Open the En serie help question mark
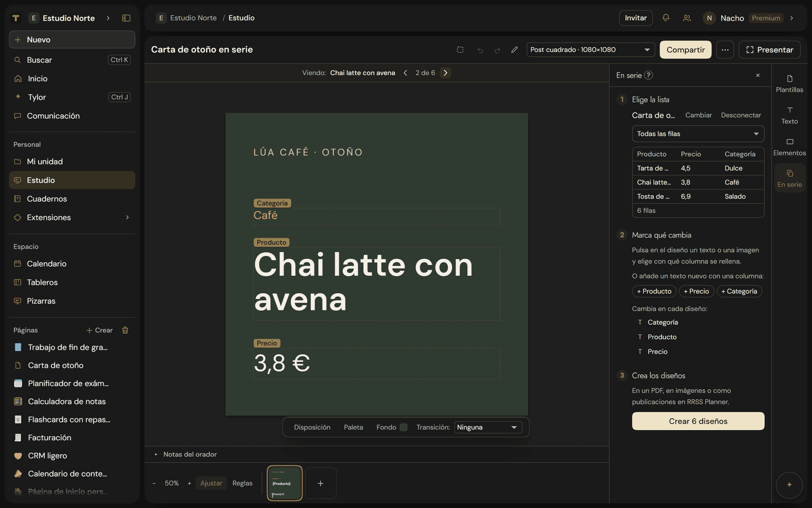Image resolution: width=812 pixels, height=508 pixels. (x=649, y=75)
